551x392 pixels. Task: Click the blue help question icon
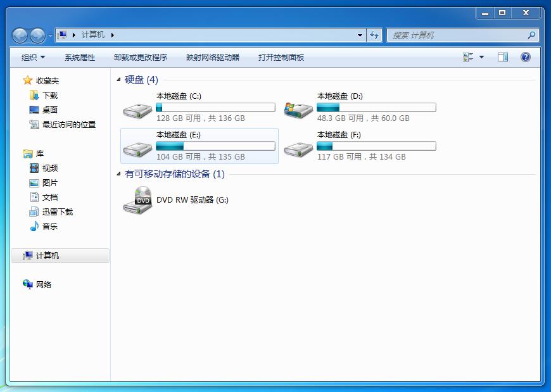(x=525, y=57)
